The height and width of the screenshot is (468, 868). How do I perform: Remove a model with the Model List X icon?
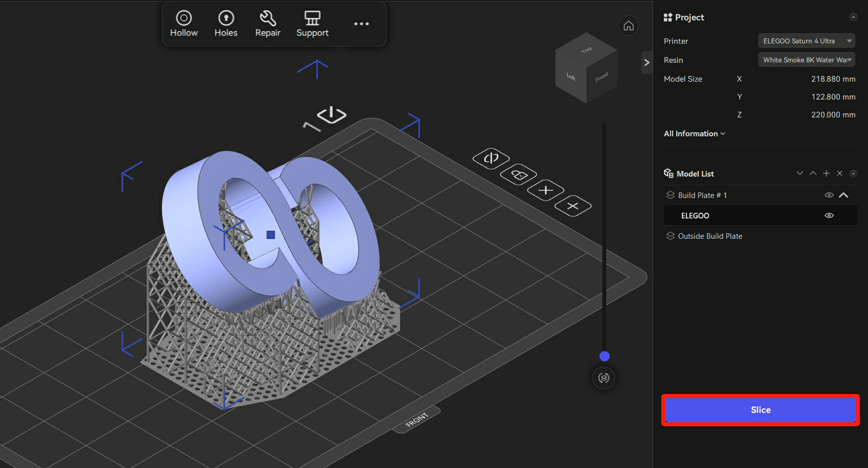click(839, 174)
